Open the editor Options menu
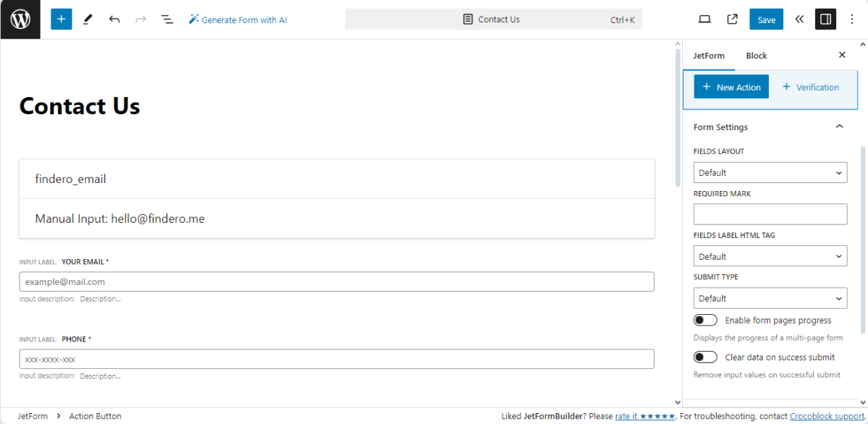Screen dimensions: 868x424 pyautogui.click(x=852, y=19)
